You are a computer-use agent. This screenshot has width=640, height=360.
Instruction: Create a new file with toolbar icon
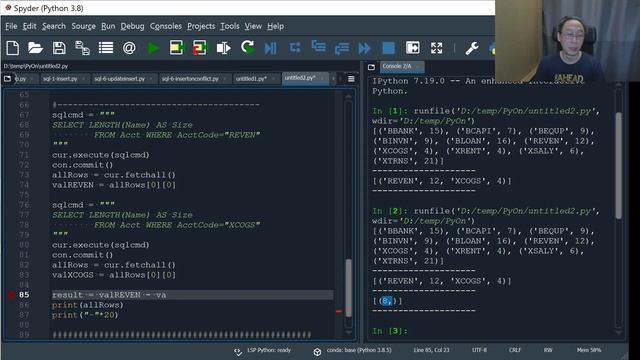pyautogui.click(x=13, y=48)
